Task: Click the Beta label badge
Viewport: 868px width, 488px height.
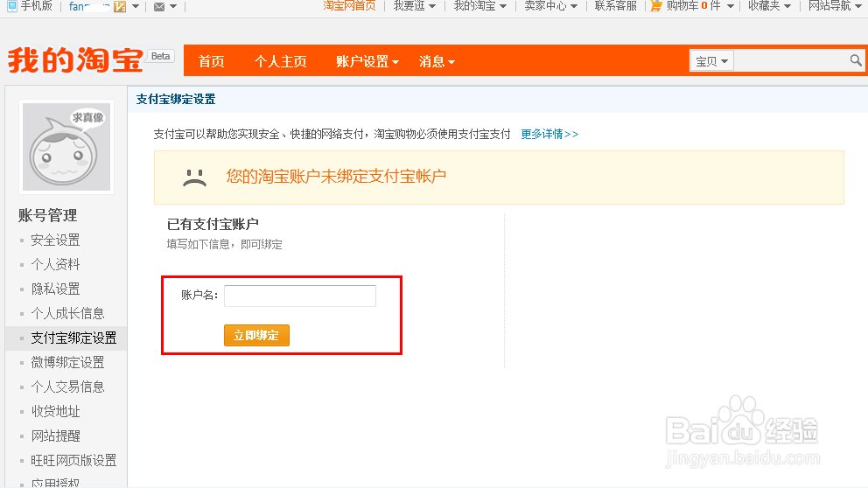Action: point(160,56)
